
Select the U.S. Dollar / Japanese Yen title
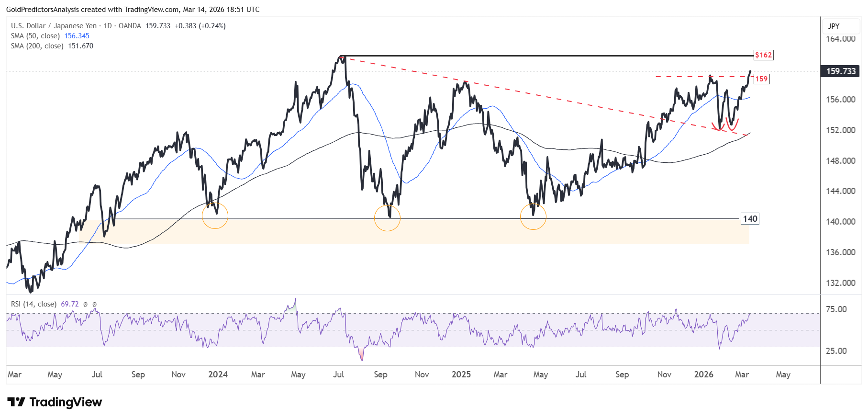click(54, 26)
